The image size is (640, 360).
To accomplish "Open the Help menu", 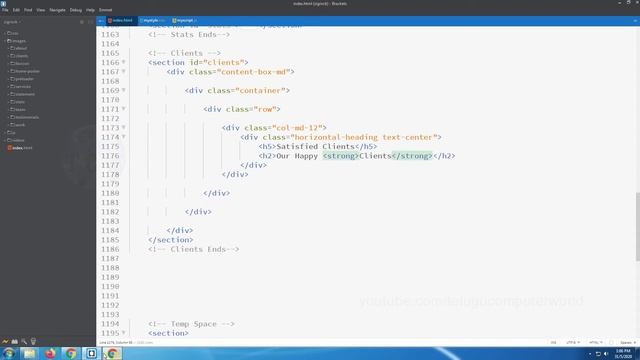I will pyautogui.click(x=90, y=10).
